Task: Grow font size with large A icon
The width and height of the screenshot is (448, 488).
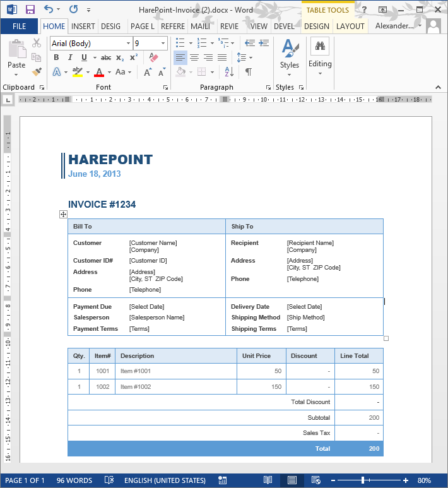Action: (x=148, y=72)
